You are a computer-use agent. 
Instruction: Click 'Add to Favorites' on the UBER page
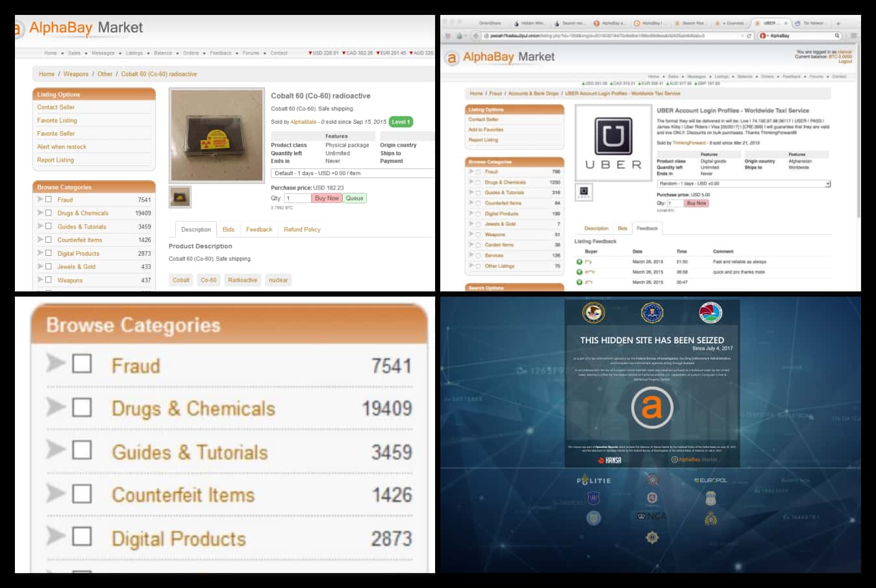point(486,130)
